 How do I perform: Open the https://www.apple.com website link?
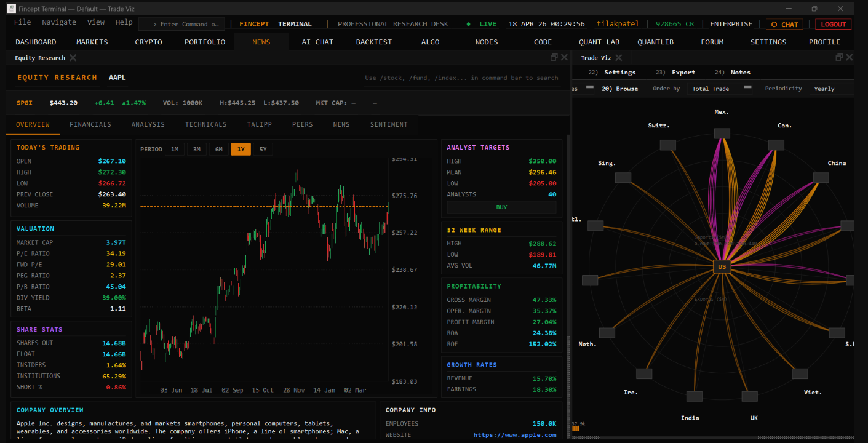[x=514, y=434]
